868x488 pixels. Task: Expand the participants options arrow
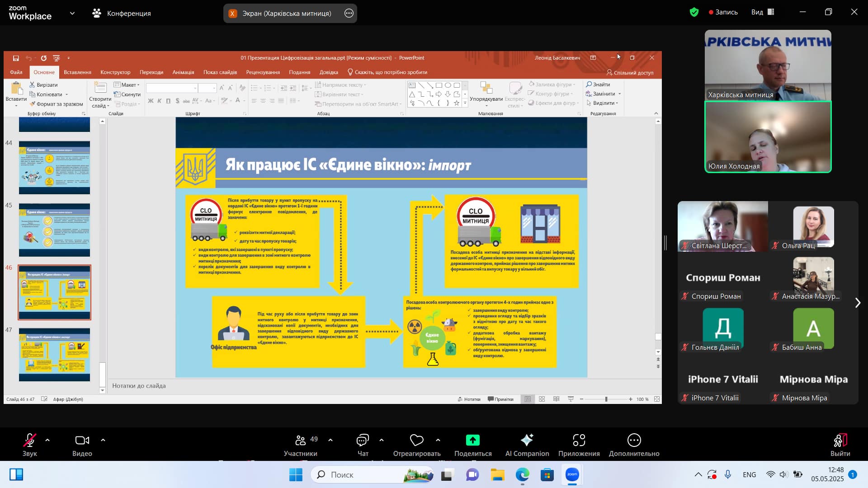click(x=330, y=440)
